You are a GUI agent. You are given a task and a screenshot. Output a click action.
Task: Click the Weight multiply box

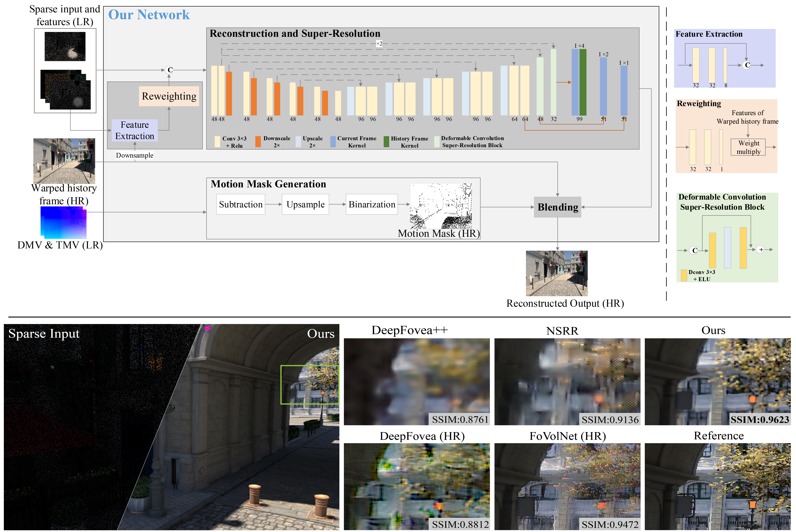click(748, 147)
